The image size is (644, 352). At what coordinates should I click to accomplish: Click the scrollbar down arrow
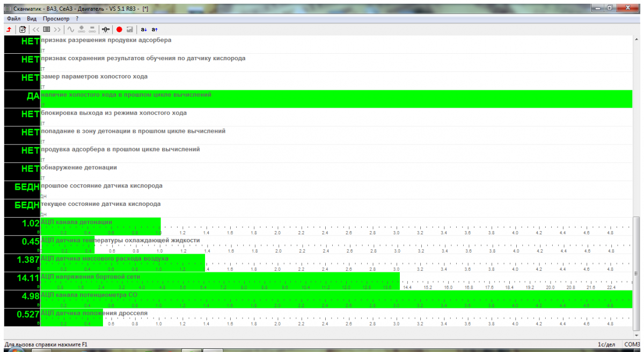[x=636, y=334]
